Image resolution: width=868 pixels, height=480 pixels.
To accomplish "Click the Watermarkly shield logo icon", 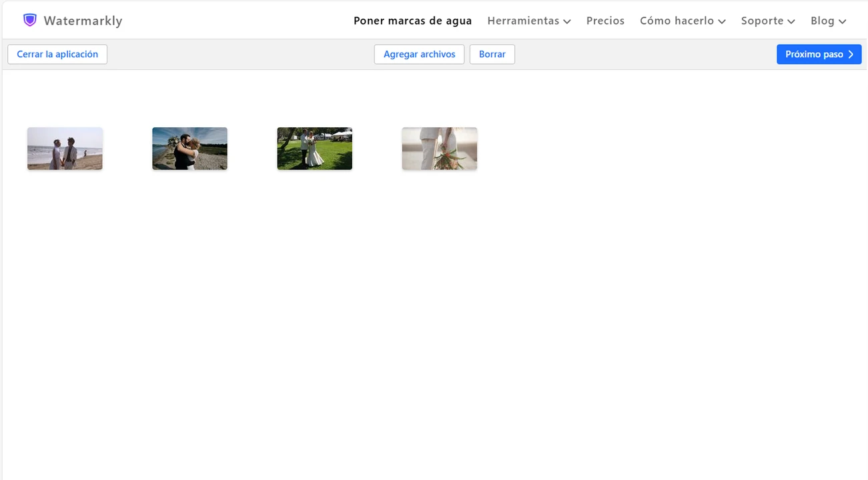I will tap(29, 20).
